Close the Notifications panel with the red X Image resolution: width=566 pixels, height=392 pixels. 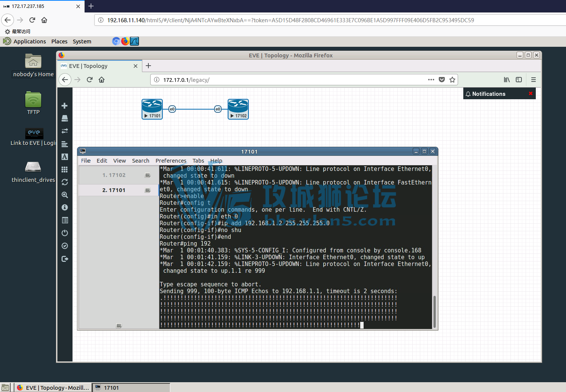531,94
